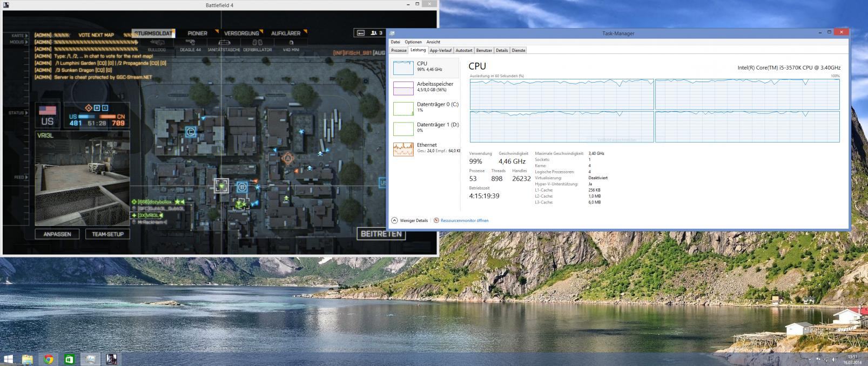Click the first CPU core usage graph

coord(562,94)
